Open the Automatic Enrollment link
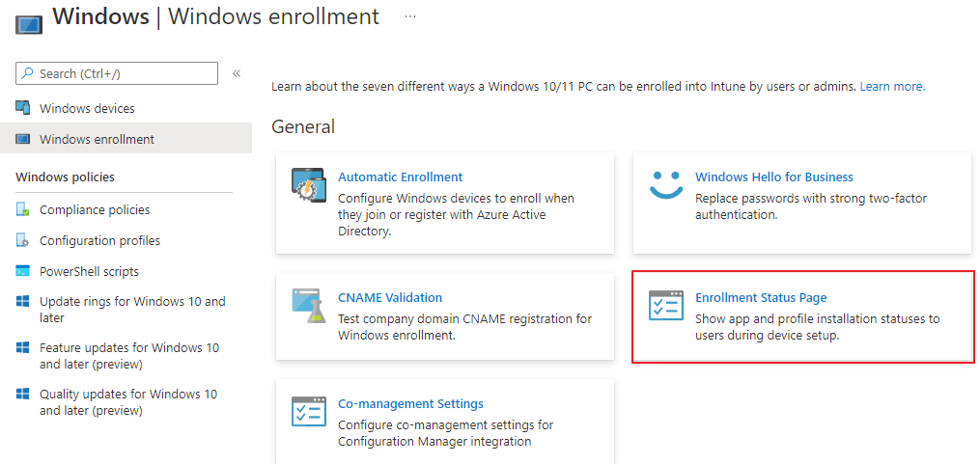980x464 pixels. pos(400,177)
